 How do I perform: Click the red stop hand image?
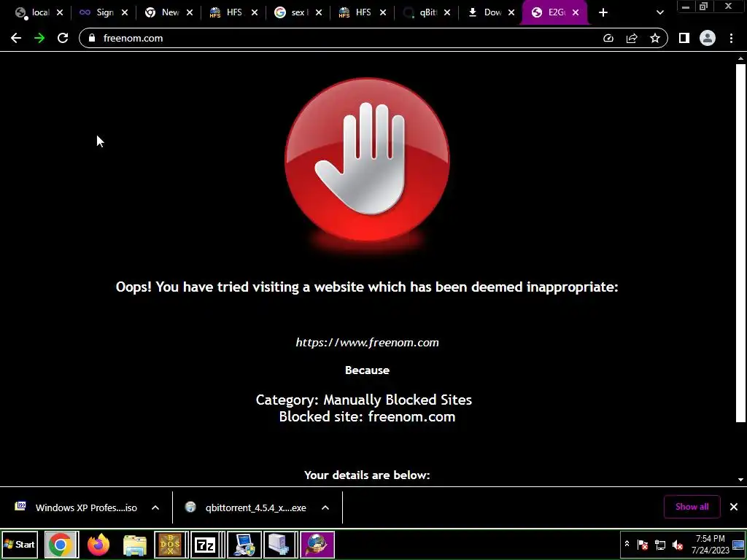coord(367,160)
